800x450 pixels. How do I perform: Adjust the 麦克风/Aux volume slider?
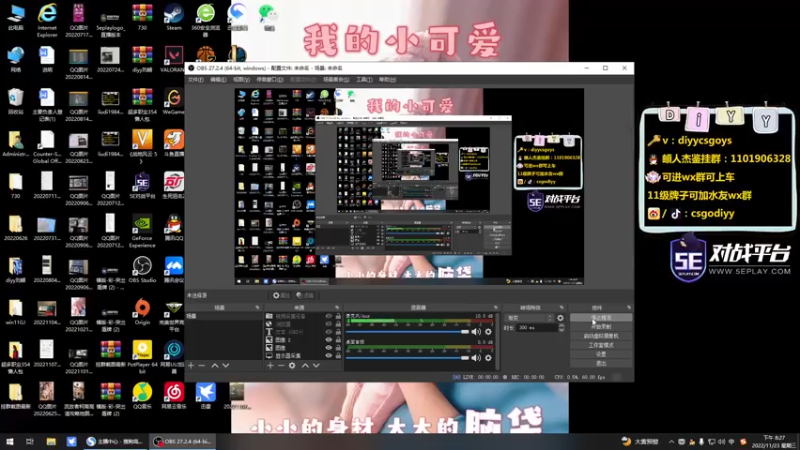tap(407, 332)
